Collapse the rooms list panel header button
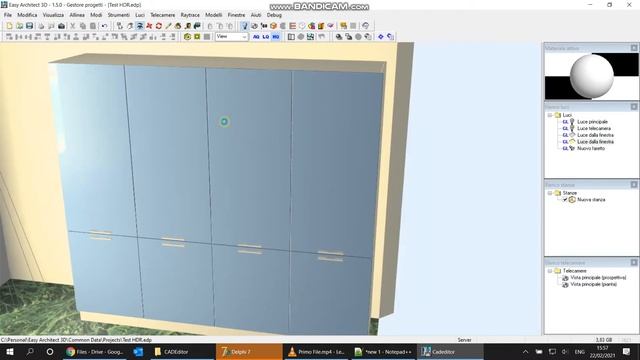 coord(634,184)
